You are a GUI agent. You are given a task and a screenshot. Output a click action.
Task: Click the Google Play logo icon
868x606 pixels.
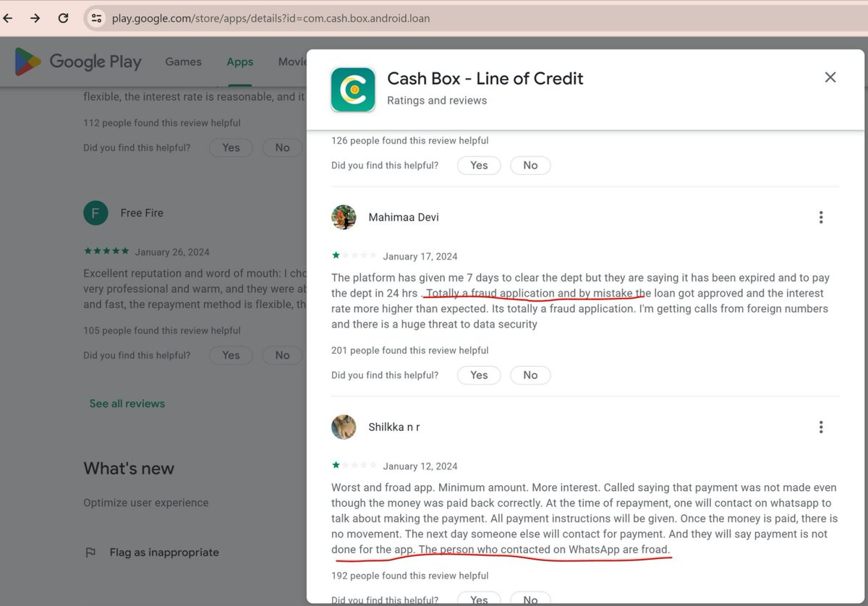[x=27, y=61]
